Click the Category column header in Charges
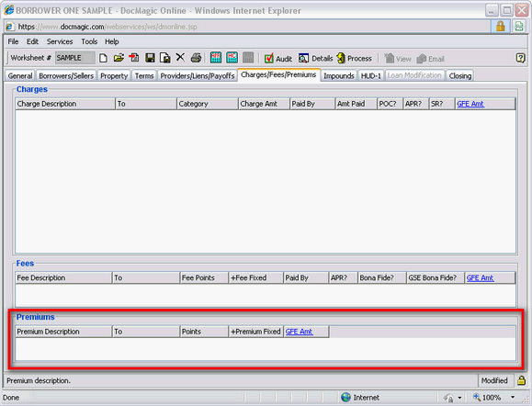The image size is (532, 406). point(208,104)
